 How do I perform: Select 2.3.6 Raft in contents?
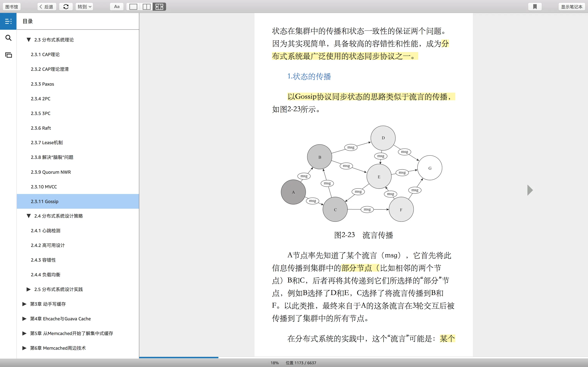point(41,128)
